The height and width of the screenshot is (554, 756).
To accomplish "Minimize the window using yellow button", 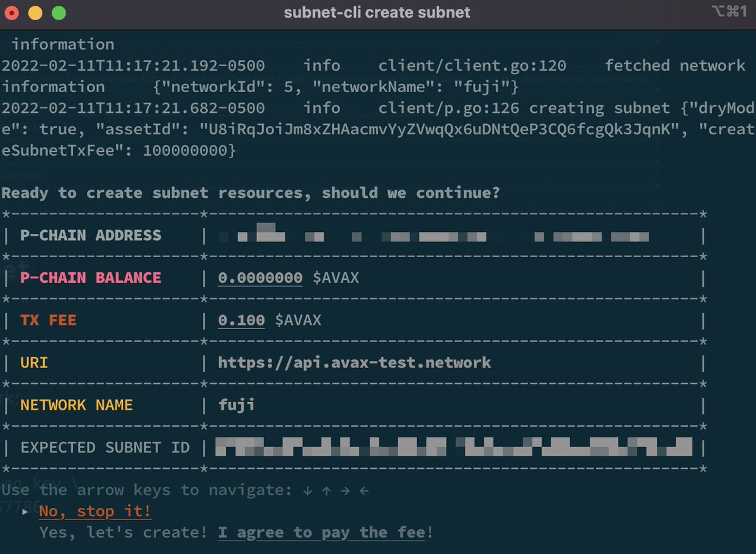I will pyautogui.click(x=35, y=12).
